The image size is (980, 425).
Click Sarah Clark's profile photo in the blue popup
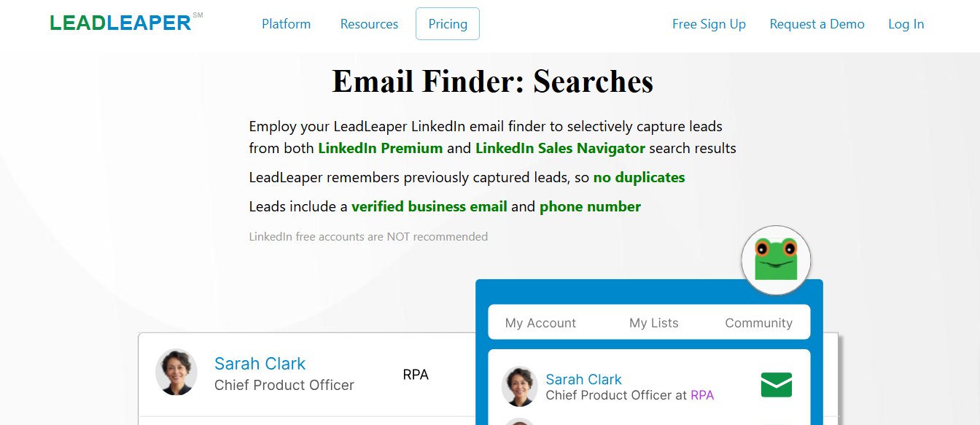click(x=519, y=386)
